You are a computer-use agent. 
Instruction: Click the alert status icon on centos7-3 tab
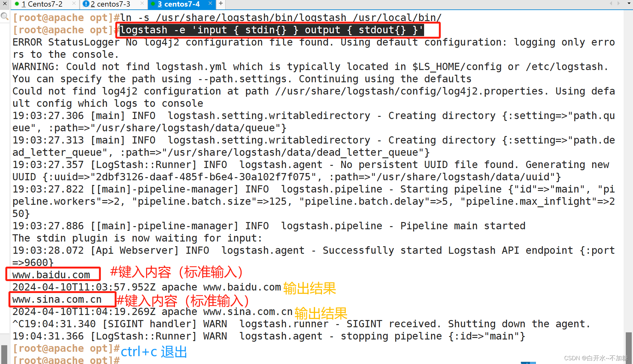click(86, 4)
